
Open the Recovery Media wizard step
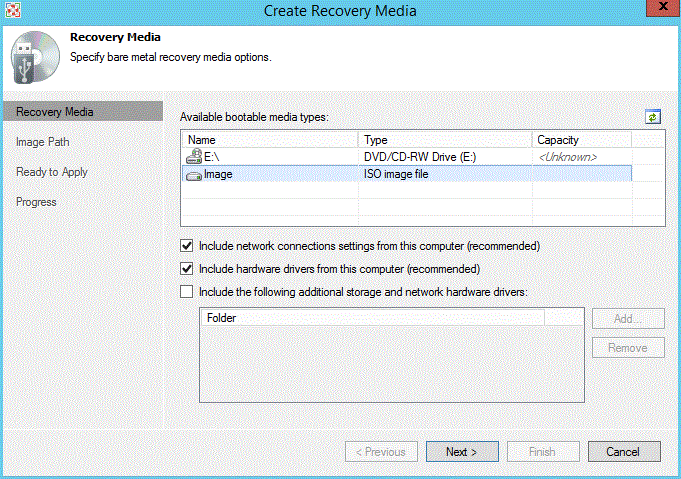55,112
